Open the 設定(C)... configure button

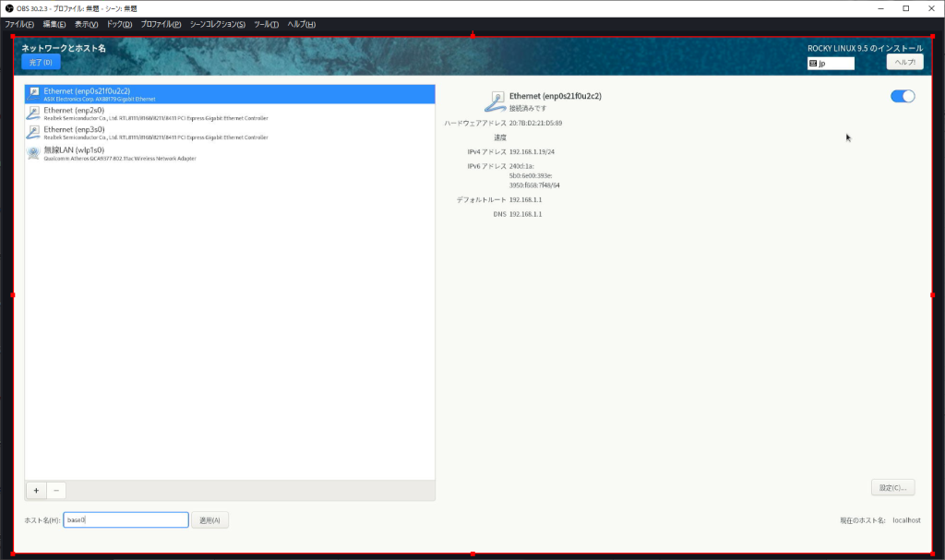click(x=892, y=487)
